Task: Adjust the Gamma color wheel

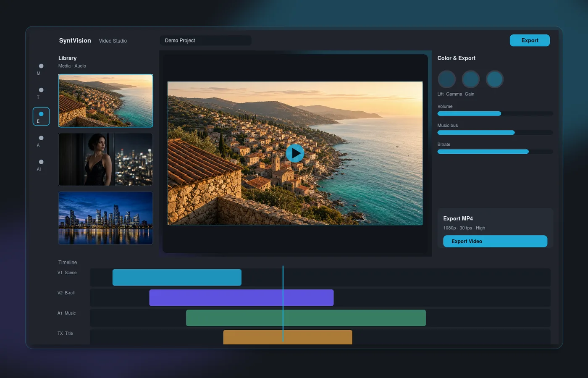Action: [470, 79]
